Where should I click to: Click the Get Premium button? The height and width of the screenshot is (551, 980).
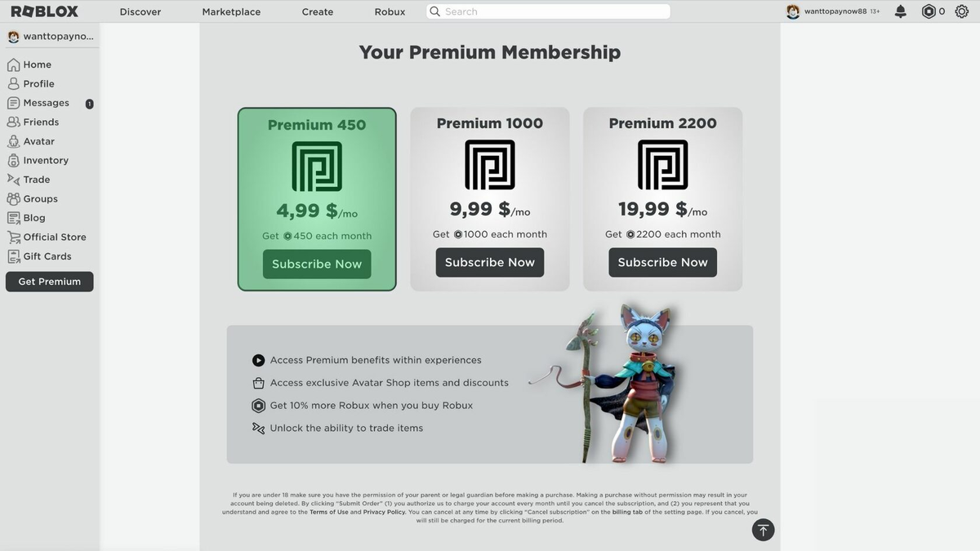(x=49, y=282)
